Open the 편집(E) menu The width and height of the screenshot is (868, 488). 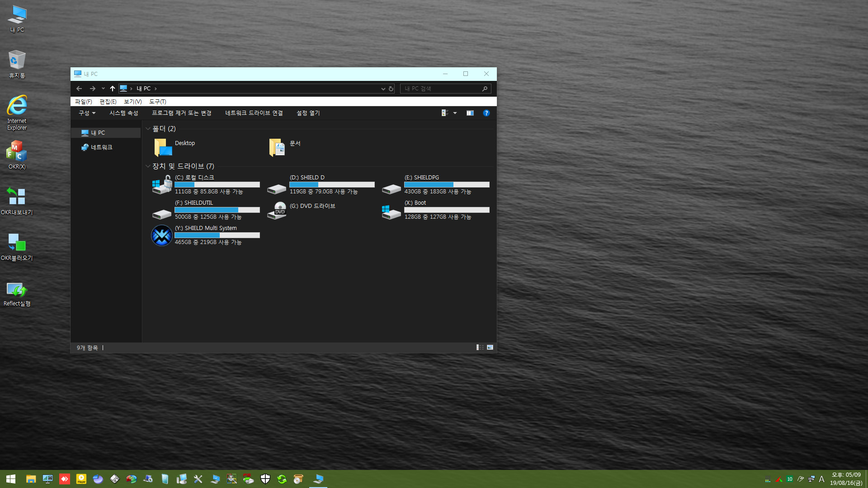tap(108, 102)
